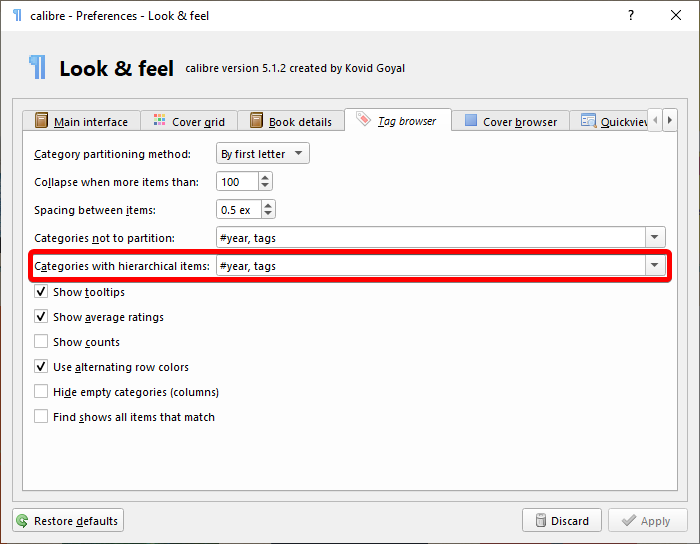Click the Restore defaults green arrow icon

pyautogui.click(x=23, y=521)
